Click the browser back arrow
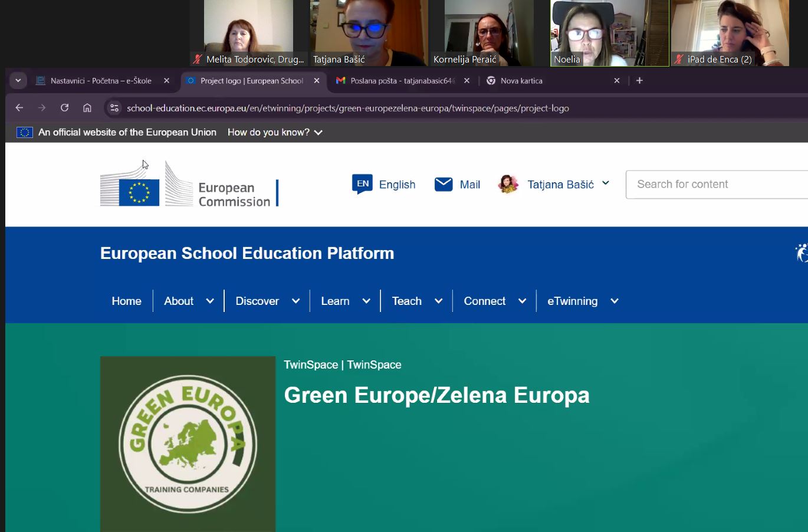This screenshot has width=808, height=532. coord(19,108)
